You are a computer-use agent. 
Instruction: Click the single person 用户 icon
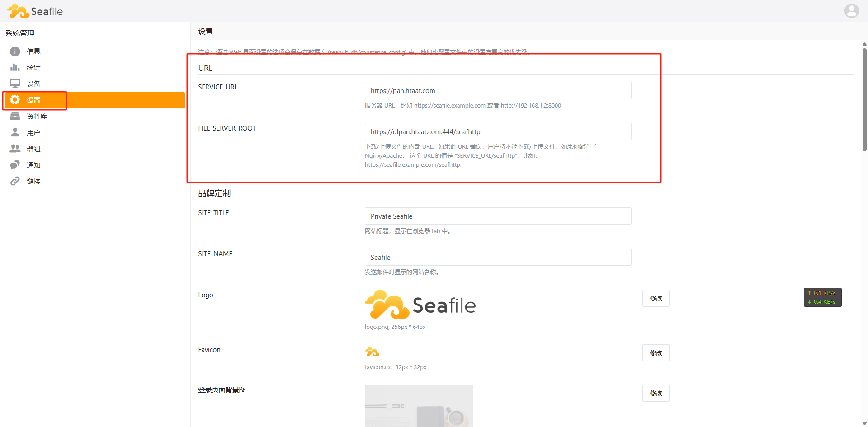(x=15, y=132)
